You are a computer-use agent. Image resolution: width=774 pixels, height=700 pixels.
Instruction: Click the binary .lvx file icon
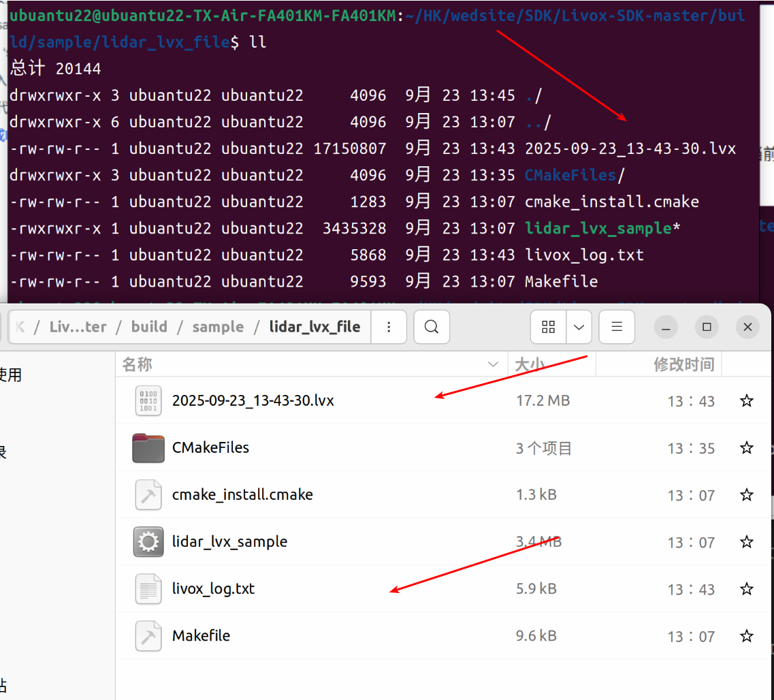tap(148, 400)
